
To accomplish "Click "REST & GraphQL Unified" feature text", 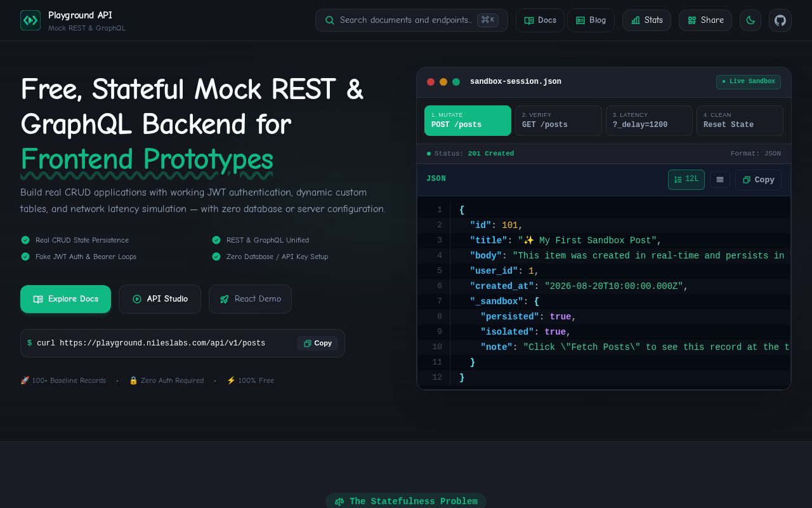I will click(268, 240).
